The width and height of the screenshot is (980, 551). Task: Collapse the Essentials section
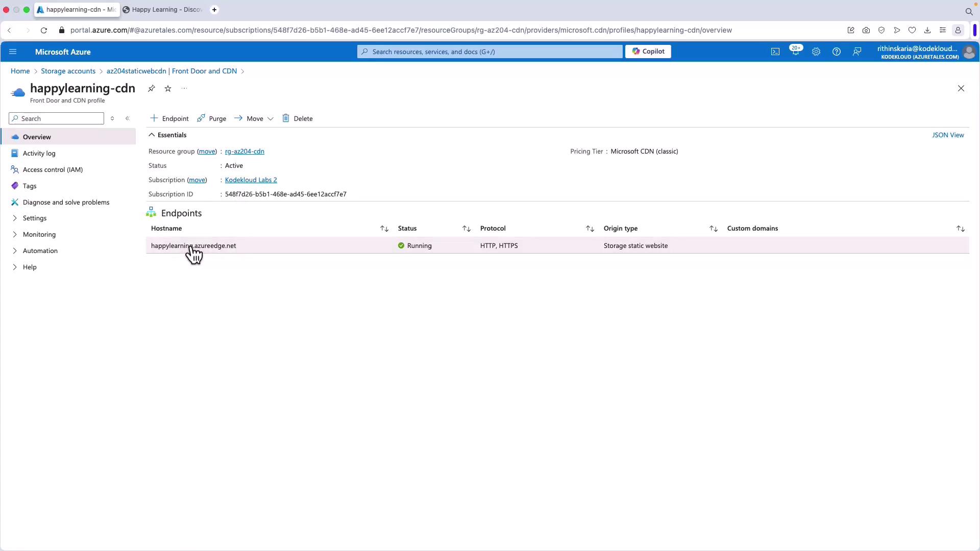(x=152, y=135)
